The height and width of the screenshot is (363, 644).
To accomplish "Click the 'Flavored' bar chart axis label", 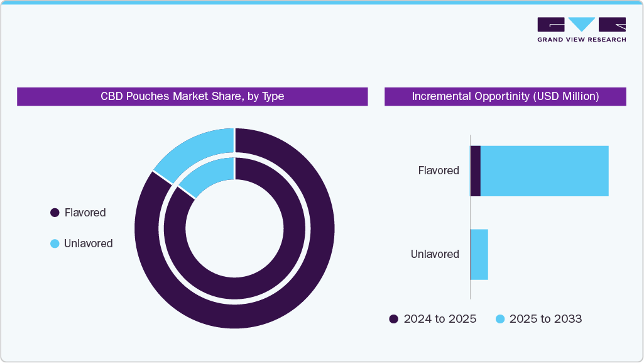I will [439, 170].
